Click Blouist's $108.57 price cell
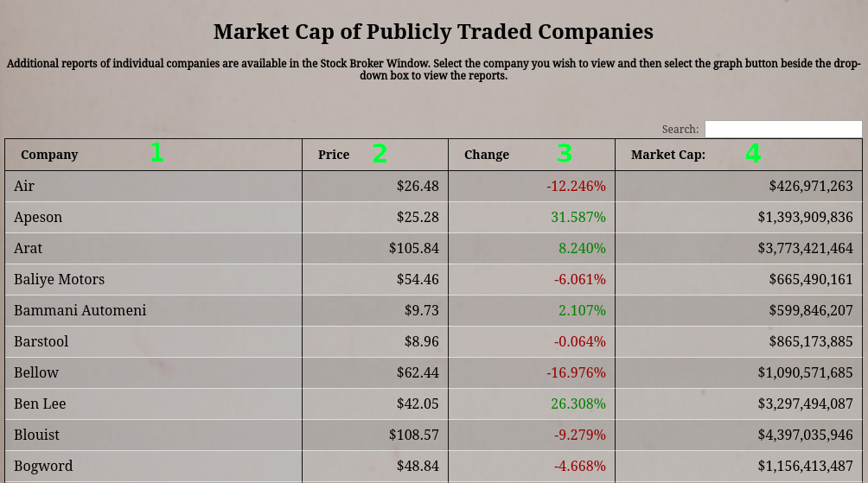Viewport: 868px width, 483px height. click(x=414, y=435)
